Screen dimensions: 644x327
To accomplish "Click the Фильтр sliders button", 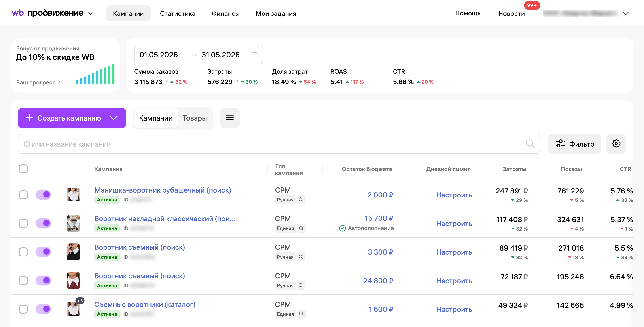I will [574, 144].
